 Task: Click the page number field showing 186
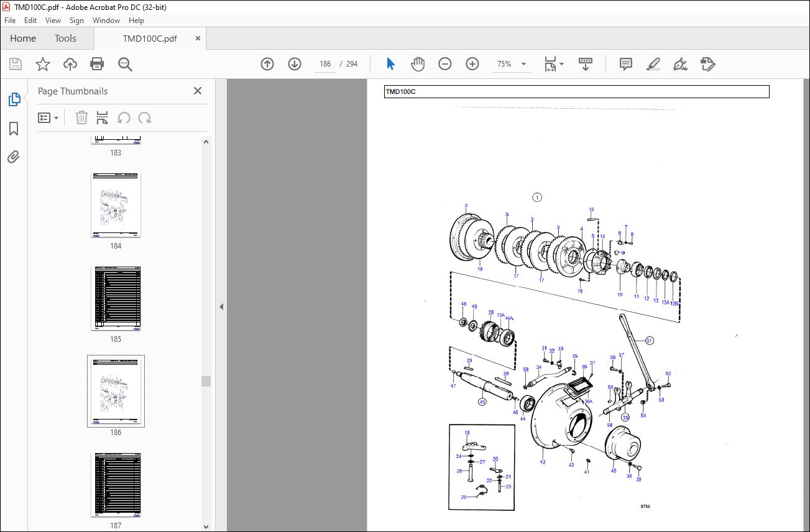(x=325, y=64)
